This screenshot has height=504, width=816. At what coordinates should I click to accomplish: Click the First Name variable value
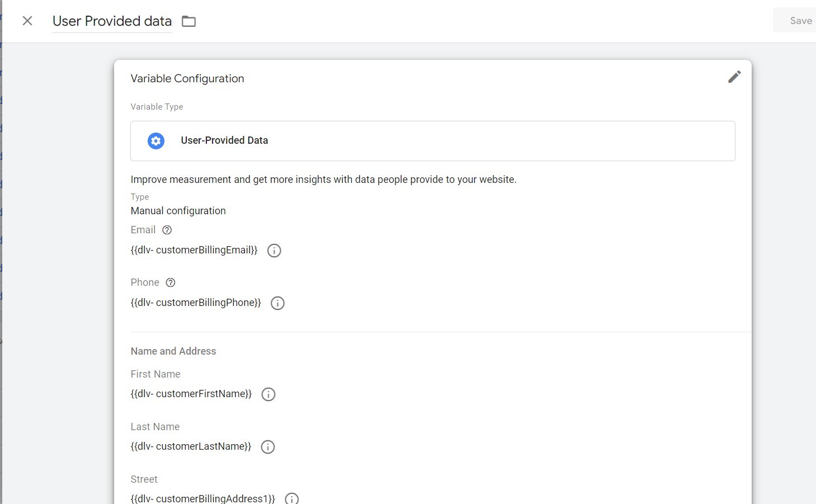(x=191, y=394)
